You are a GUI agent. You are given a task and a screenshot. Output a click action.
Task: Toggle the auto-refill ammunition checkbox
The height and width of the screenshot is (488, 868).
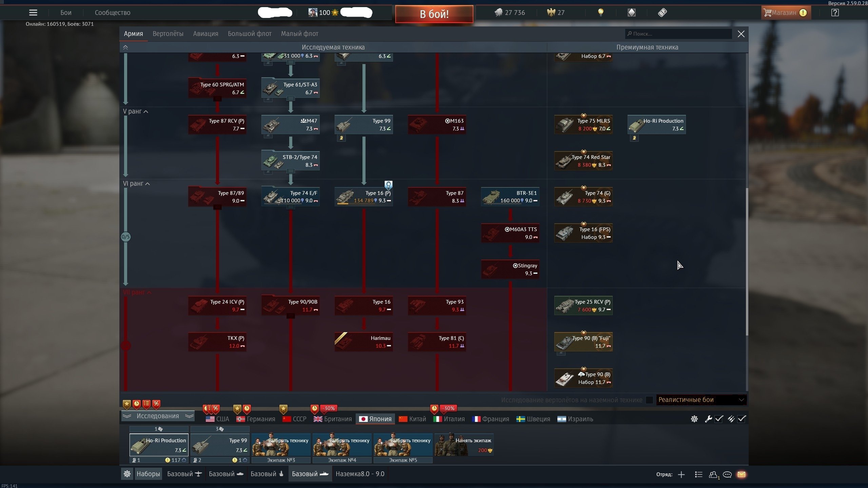point(742,419)
